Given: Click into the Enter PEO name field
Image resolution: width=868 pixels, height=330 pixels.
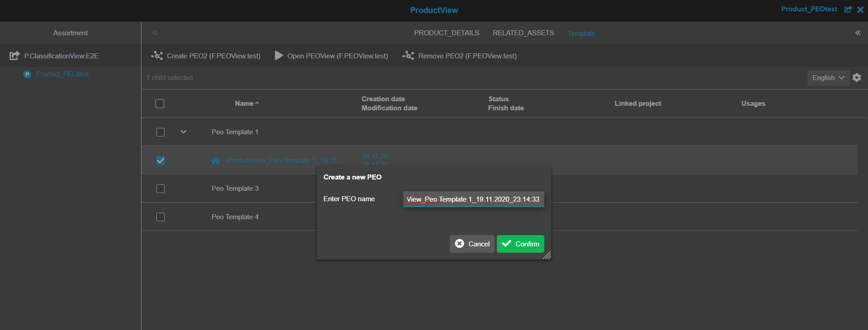Looking at the screenshot, I should click(473, 199).
